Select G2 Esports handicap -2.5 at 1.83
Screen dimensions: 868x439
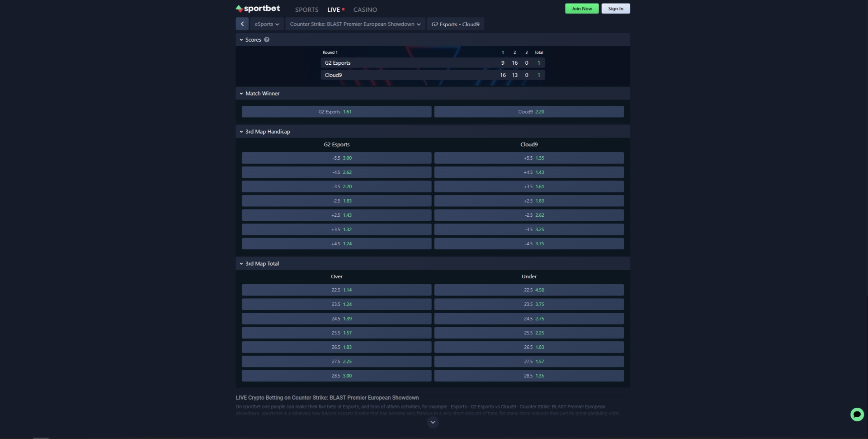tap(336, 201)
